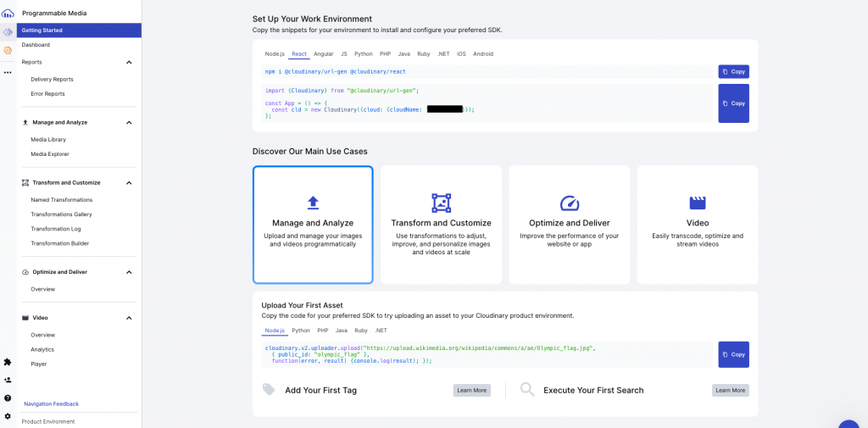Collapse the Video sidebar section chevron
The height and width of the screenshot is (428, 868).
coord(129,318)
